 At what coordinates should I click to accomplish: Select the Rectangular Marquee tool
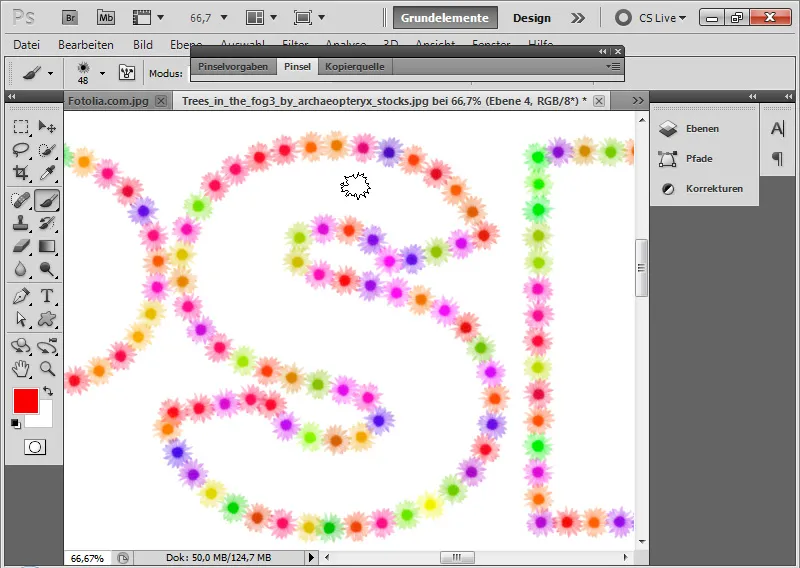21,127
